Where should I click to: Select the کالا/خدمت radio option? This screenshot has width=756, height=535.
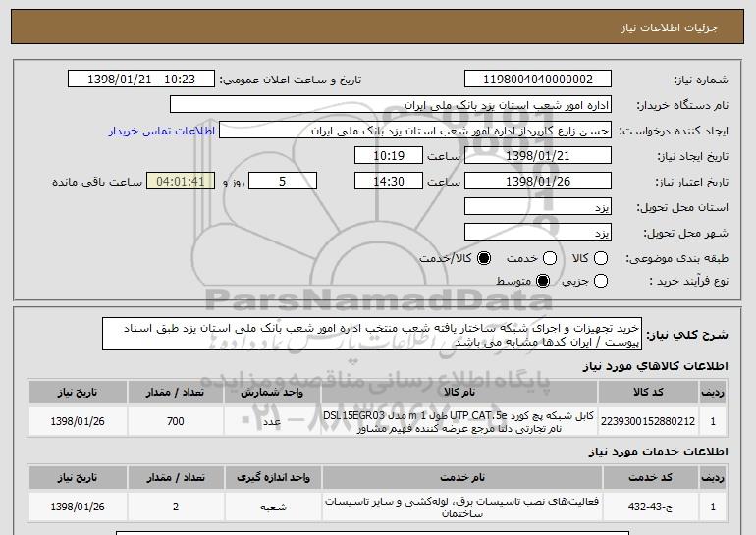click(484, 258)
